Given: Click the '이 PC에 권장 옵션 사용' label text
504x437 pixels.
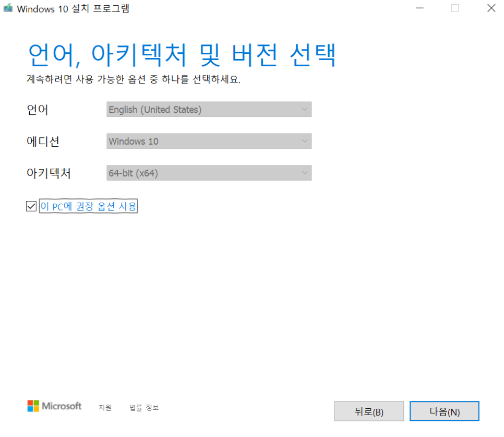Looking at the screenshot, I should click(x=88, y=206).
